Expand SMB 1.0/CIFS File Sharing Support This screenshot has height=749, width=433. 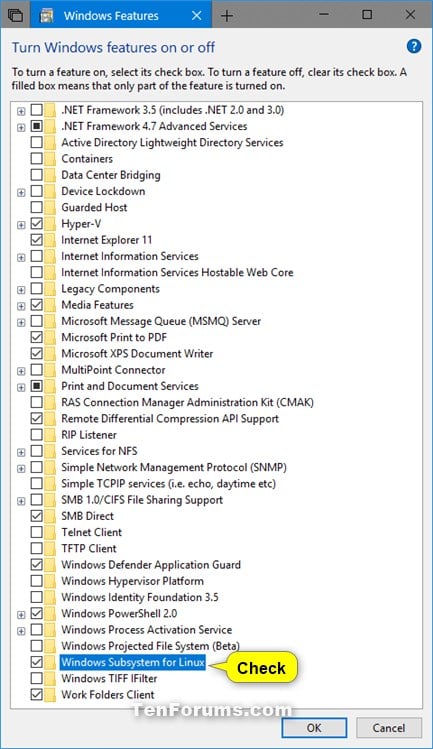21,501
